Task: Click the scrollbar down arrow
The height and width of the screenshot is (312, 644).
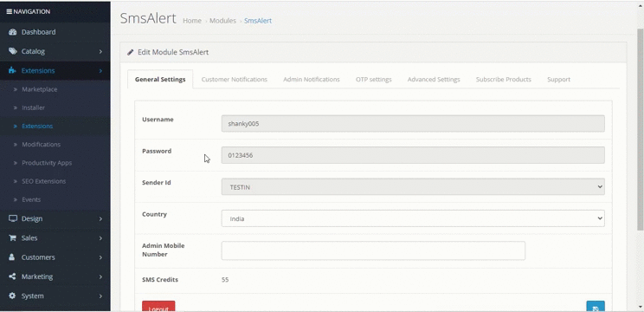Action: [x=641, y=307]
